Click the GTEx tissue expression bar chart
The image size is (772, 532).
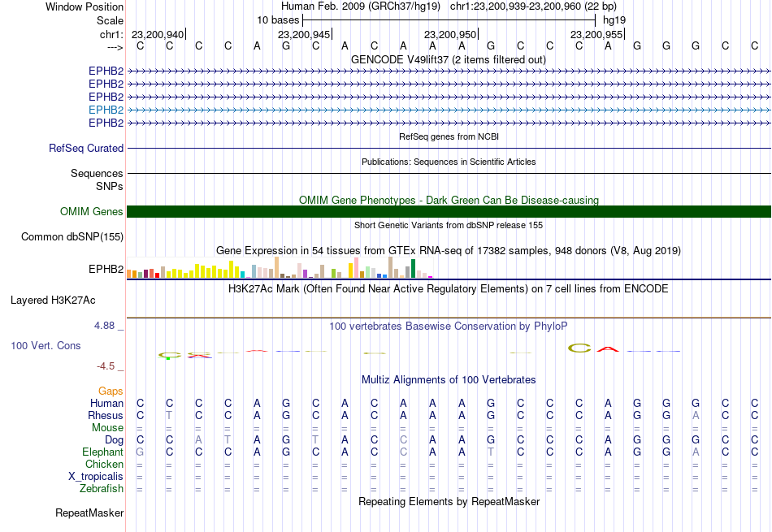coord(280,267)
